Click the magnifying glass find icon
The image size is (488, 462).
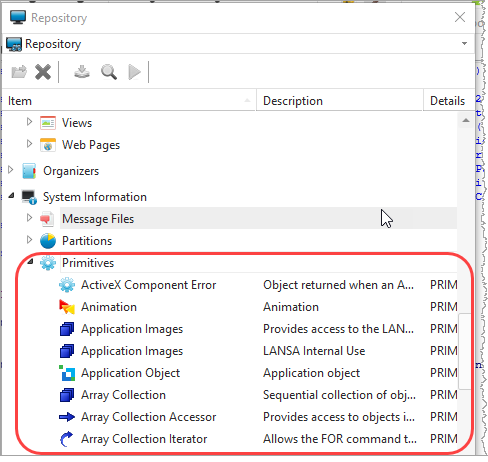point(109,72)
